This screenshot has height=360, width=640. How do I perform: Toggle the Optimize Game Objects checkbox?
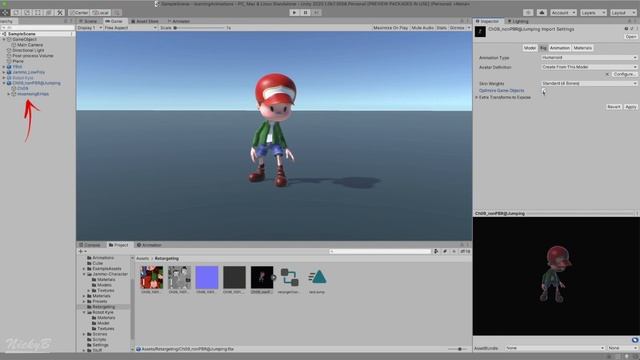(x=544, y=91)
